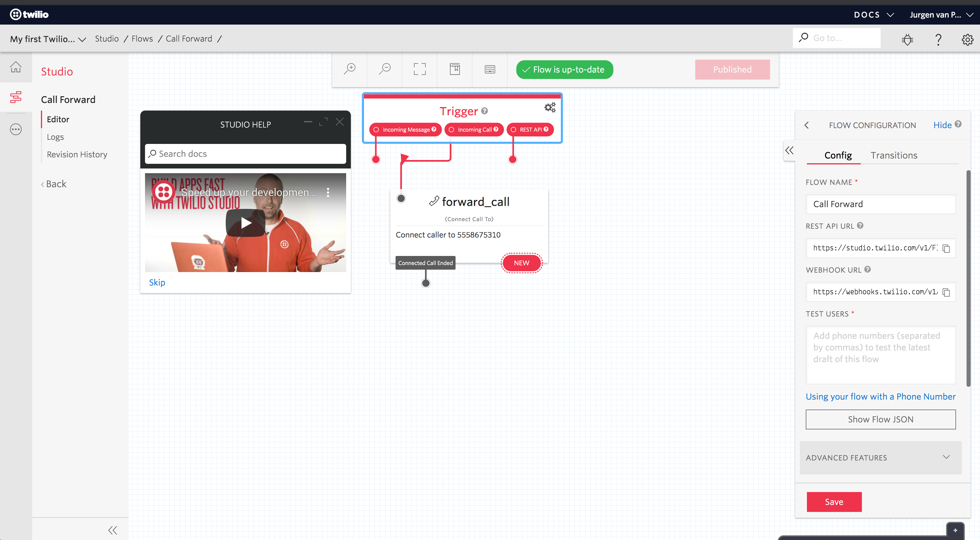The height and width of the screenshot is (540, 980).
Task: Collapse the left sidebar double chevron
Action: point(113,530)
